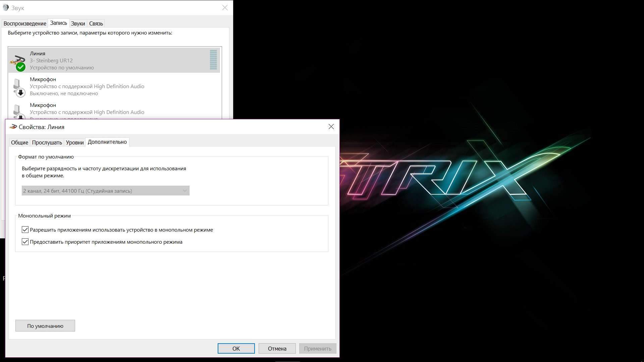
Task: Click the level meter of Линия device
Action: tap(213, 60)
